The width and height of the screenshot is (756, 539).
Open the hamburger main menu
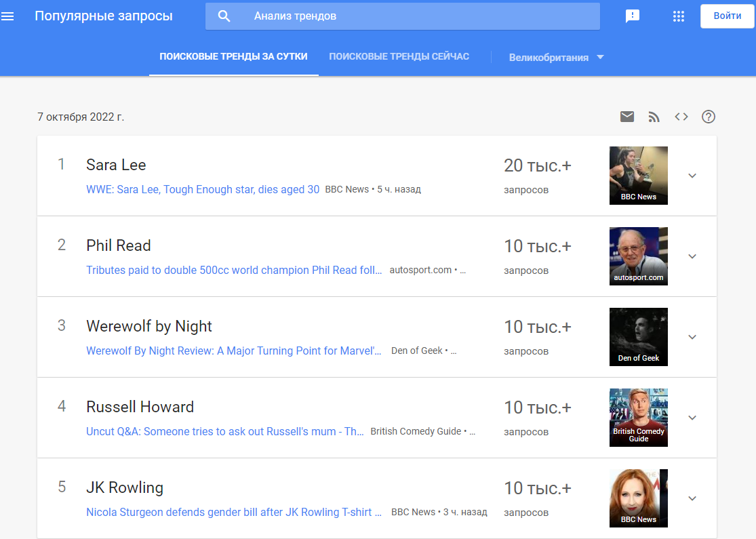tap(7, 16)
